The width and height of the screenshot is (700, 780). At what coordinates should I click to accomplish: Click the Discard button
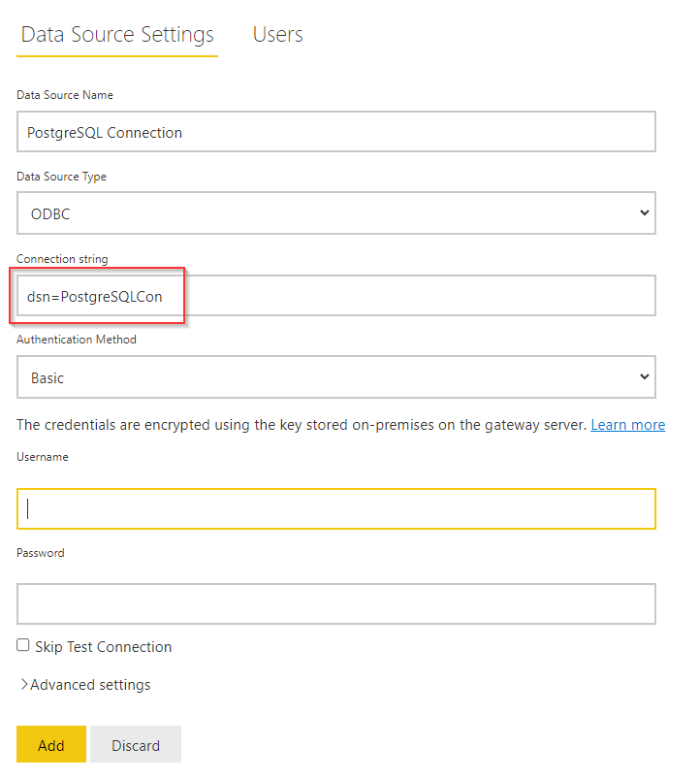tap(136, 744)
